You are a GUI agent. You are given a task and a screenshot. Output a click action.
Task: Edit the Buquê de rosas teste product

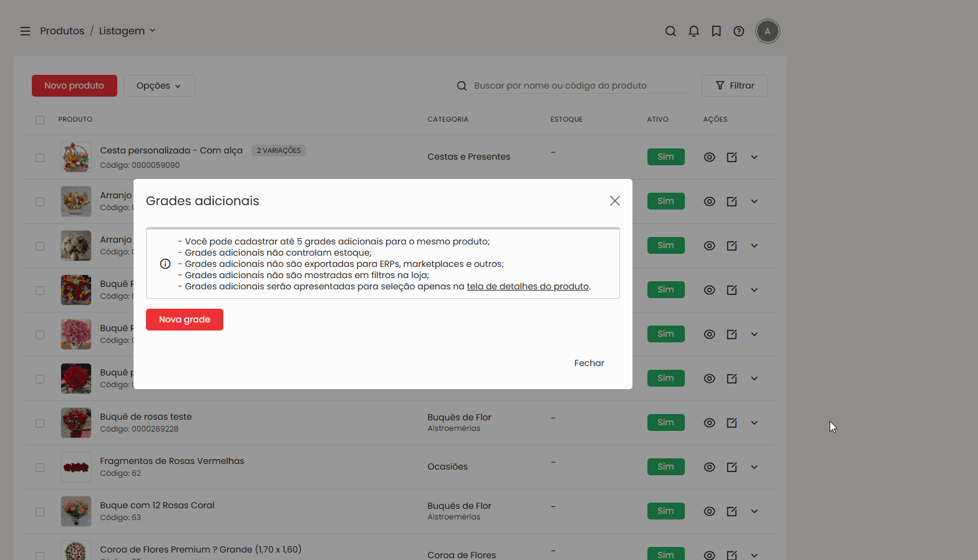[732, 423]
